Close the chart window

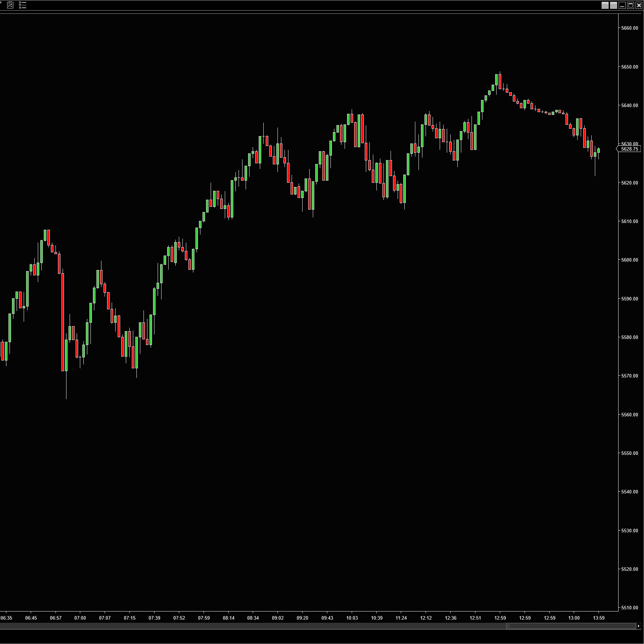coord(639,5)
